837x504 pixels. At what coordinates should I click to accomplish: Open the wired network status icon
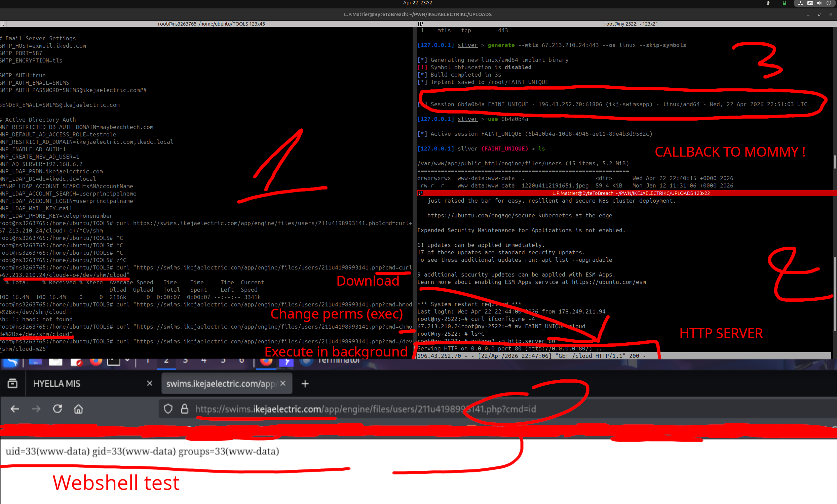point(800,3)
